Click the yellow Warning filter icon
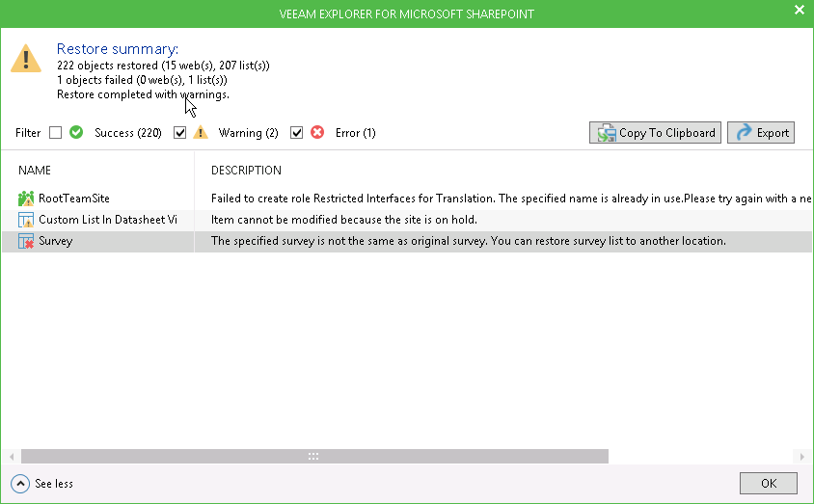The height and width of the screenshot is (504, 814). tap(201, 132)
